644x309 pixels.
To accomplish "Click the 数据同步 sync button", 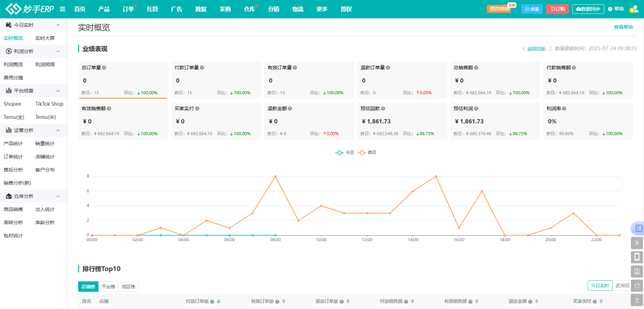I will [x=588, y=9].
